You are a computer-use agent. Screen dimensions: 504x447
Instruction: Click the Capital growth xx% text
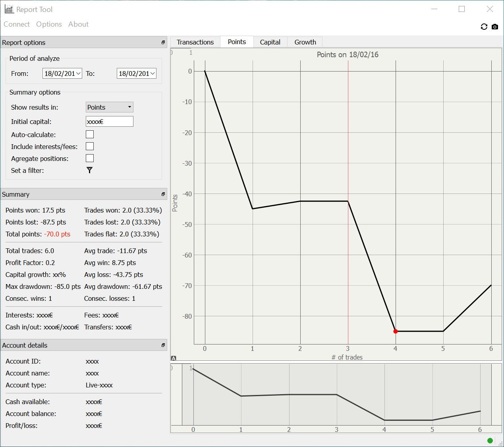(x=36, y=275)
